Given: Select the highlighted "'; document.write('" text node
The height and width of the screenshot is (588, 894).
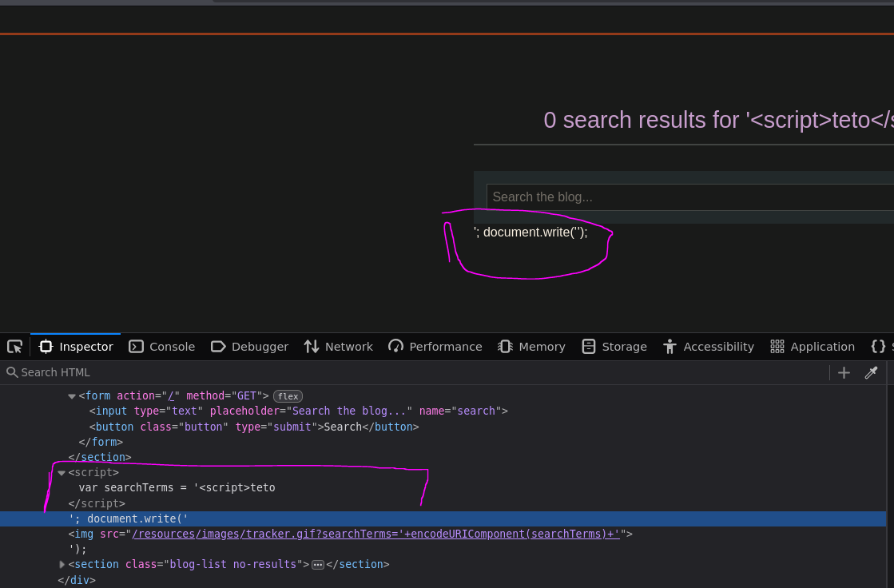Looking at the screenshot, I should (129, 518).
